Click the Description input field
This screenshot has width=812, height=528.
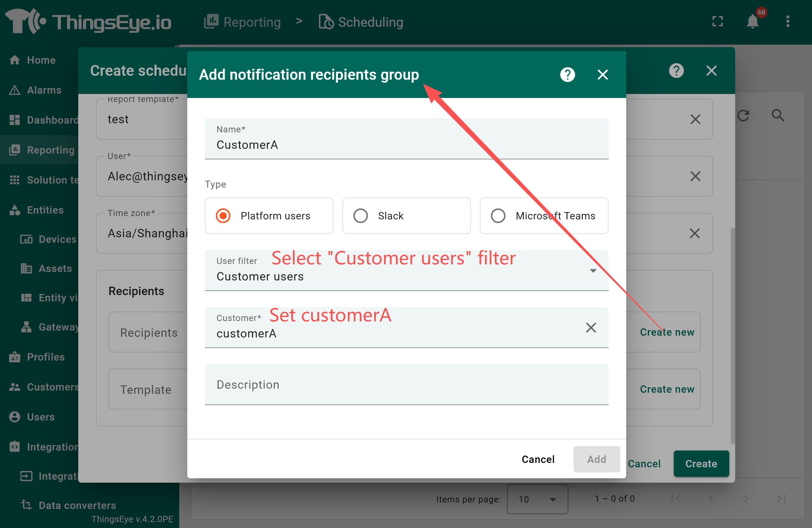[x=406, y=385]
